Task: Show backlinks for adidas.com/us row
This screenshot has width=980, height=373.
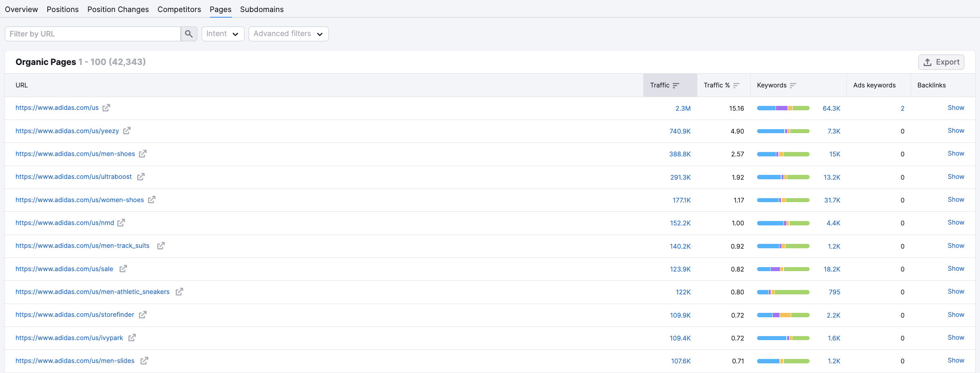Action: point(956,108)
